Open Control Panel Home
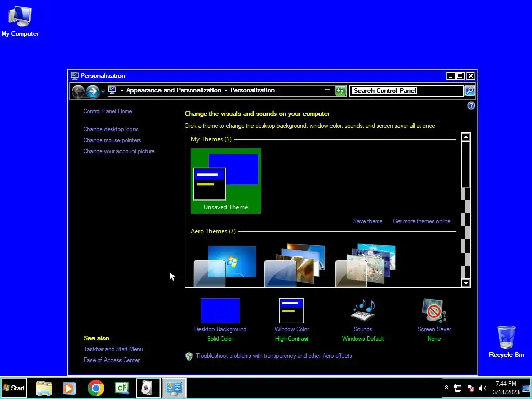Image resolution: width=532 pixels, height=399 pixels. pos(108,111)
